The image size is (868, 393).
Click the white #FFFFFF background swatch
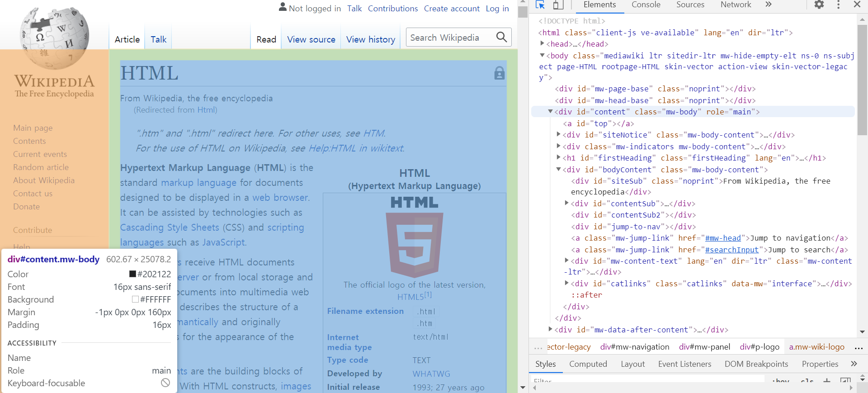point(135,299)
